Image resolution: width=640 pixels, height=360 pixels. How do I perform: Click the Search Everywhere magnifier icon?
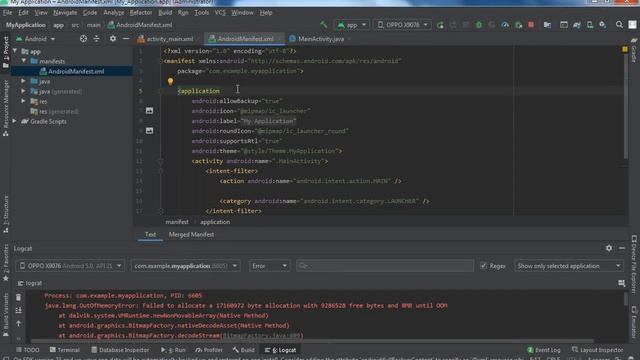pos(619,25)
